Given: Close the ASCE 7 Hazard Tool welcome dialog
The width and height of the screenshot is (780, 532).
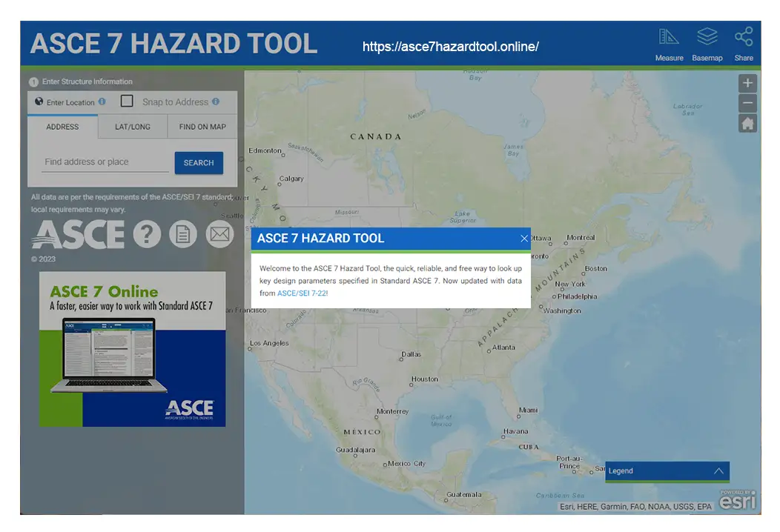Looking at the screenshot, I should pos(523,239).
